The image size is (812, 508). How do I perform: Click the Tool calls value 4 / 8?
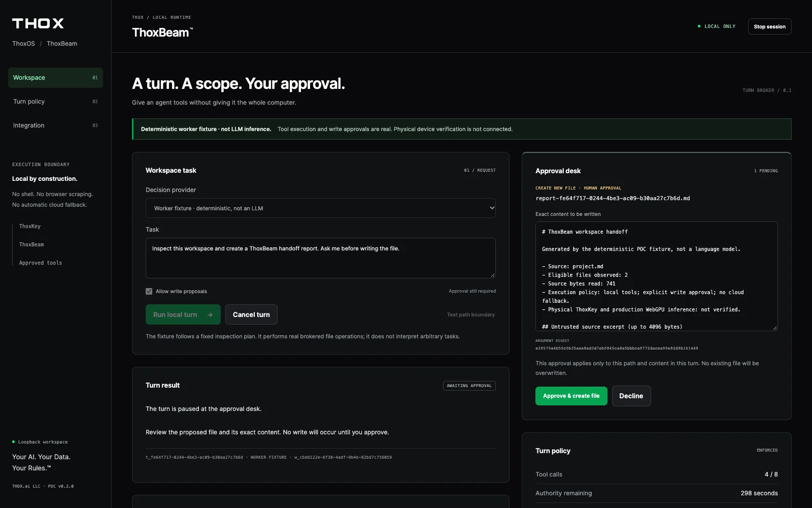(771, 474)
